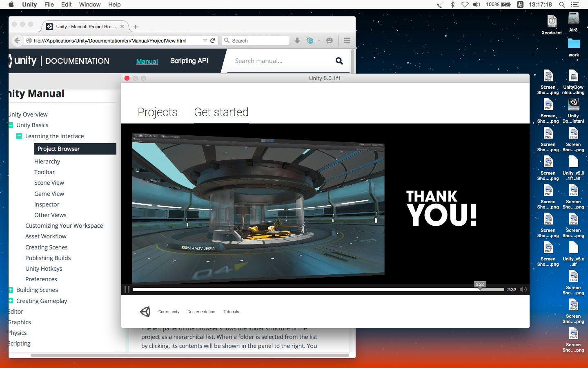Mute the video with the speaker icon
Screen dimensions: 588x368
click(523, 289)
